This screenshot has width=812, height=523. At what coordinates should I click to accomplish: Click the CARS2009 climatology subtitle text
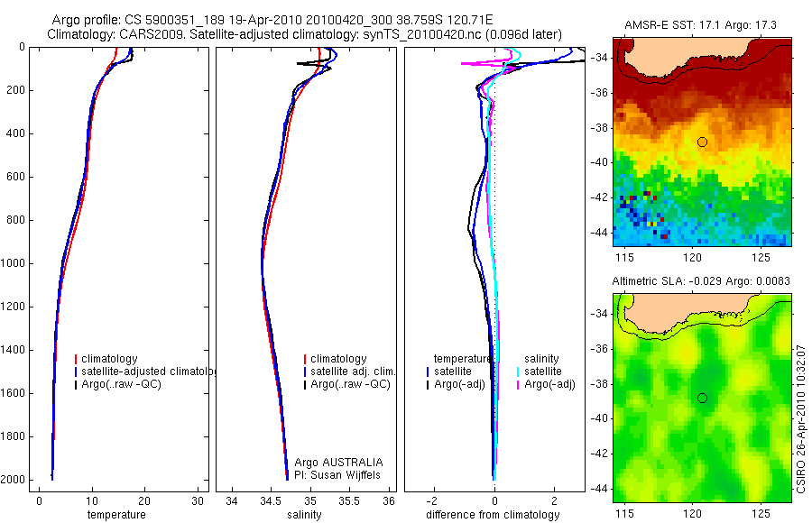tap(304, 34)
